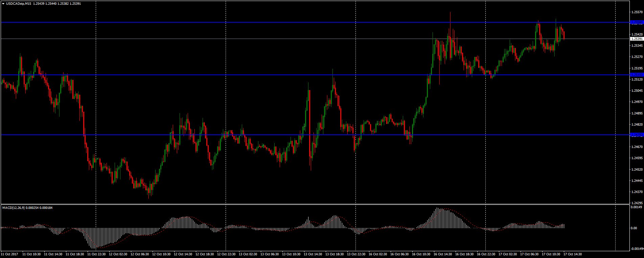Click the 1.25345 price scale label
This screenshot has height=258, width=644.
click(637, 46)
